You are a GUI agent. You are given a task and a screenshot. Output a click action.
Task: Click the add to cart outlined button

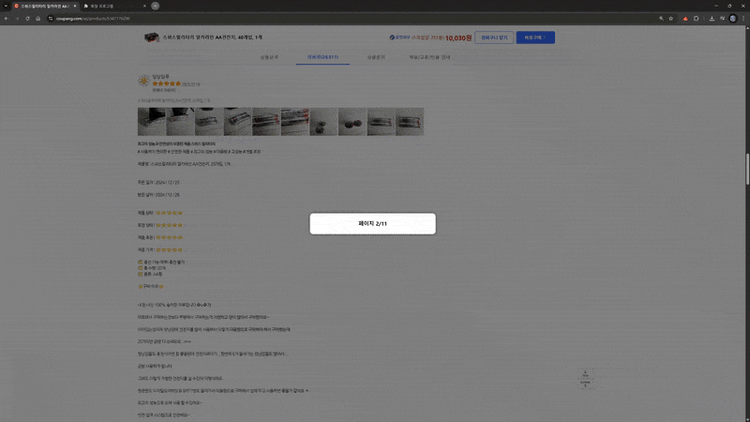point(494,37)
